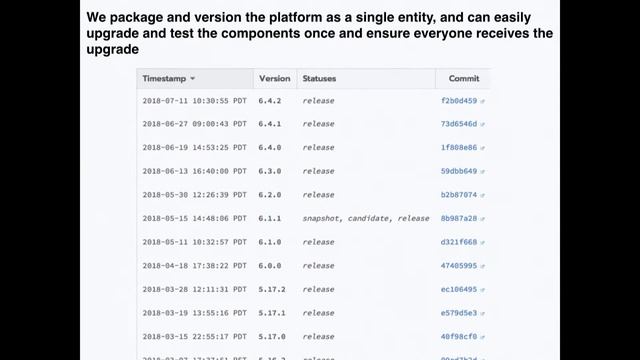Open commit link b2b87074

coord(459,195)
